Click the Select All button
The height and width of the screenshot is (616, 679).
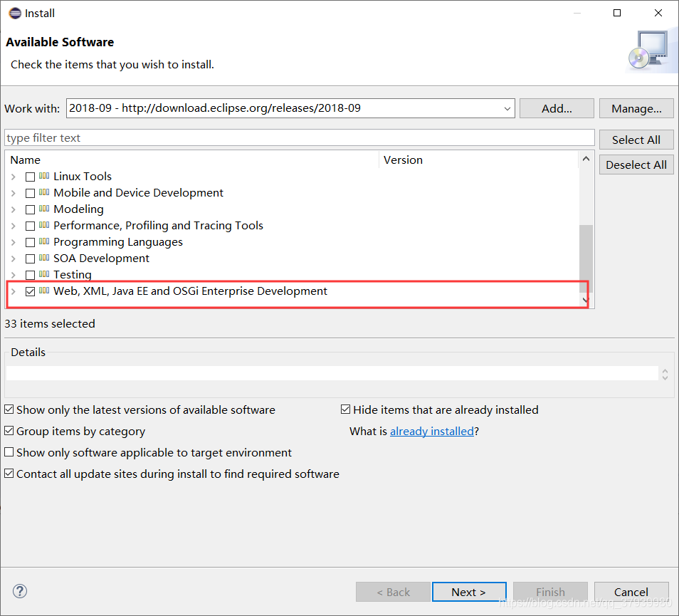(x=636, y=140)
